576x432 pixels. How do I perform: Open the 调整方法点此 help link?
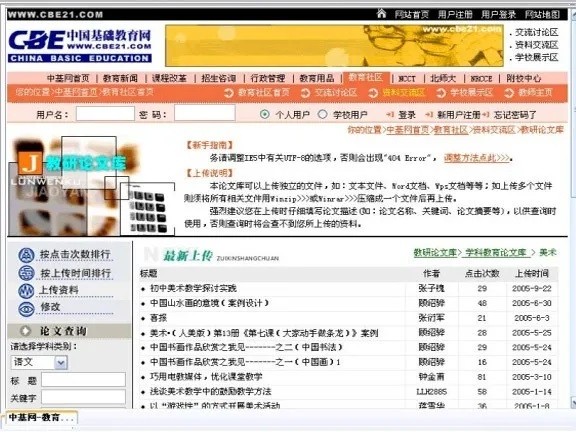click(x=477, y=158)
